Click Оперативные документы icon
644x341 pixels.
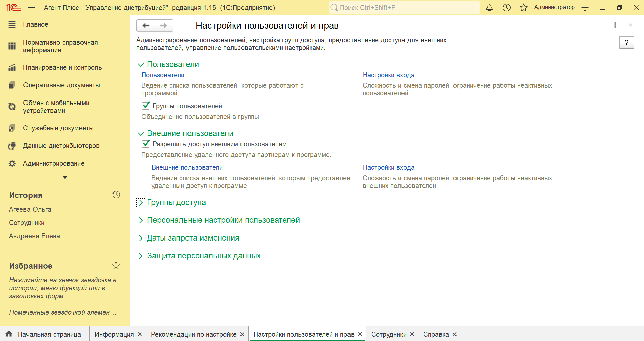click(12, 85)
